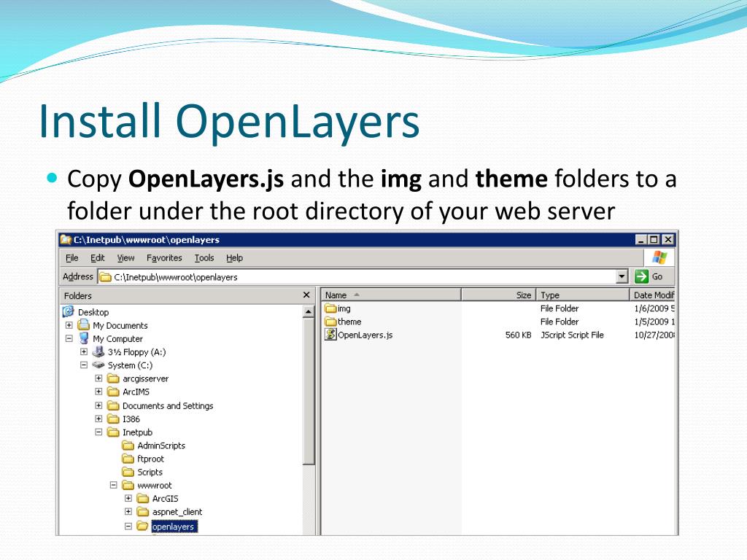Select the OpenLayers.js script file icon
This screenshot has height=560, width=747.
(330, 335)
